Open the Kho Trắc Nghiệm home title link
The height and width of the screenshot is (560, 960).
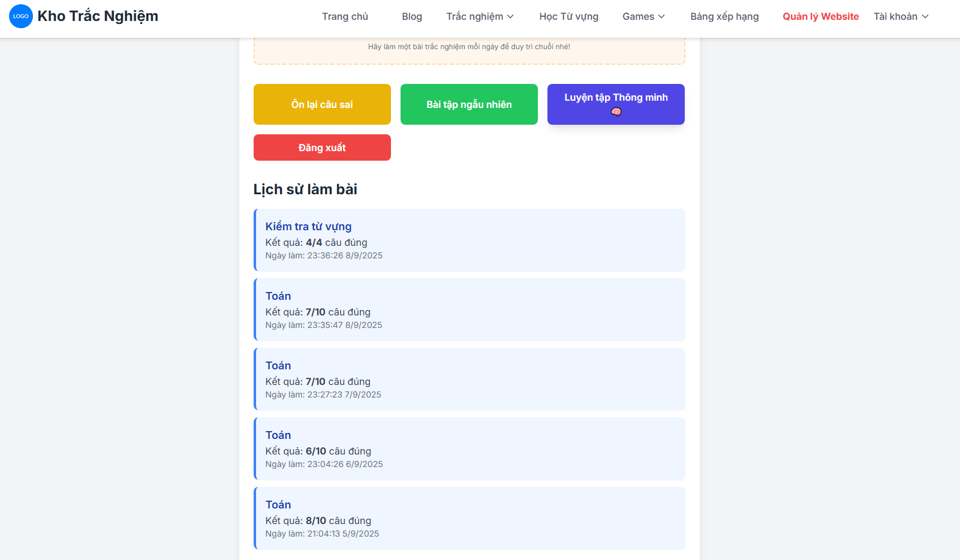[x=98, y=16]
